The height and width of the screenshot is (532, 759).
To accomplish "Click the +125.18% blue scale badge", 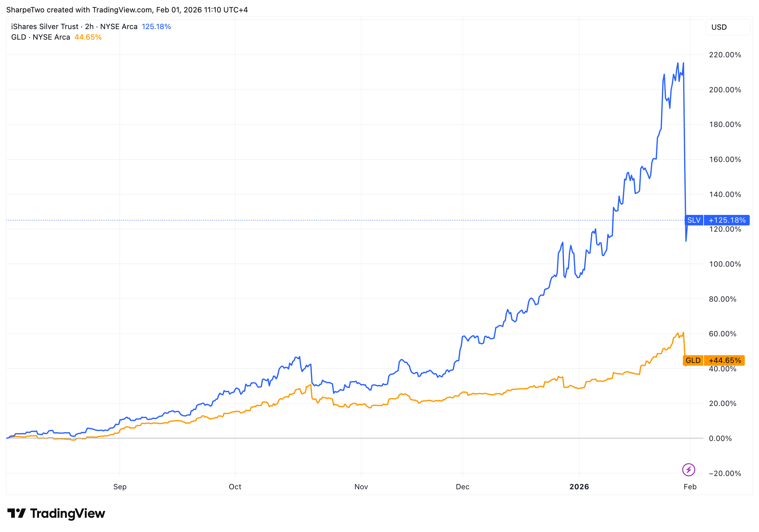I will point(727,220).
